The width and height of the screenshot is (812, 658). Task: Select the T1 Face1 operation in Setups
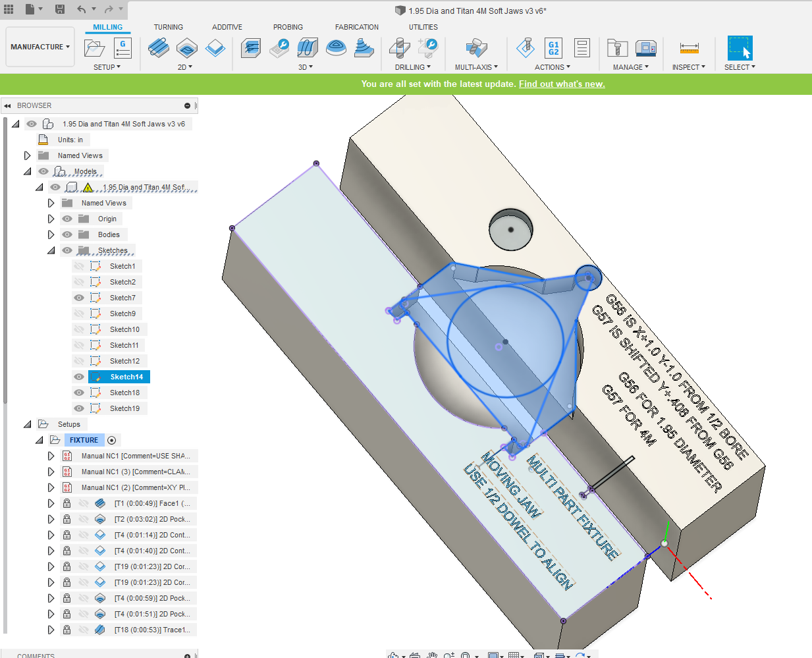pyautogui.click(x=151, y=503)
